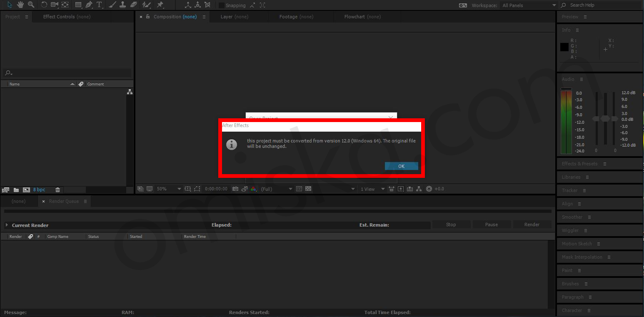
Task: Toggle Mask and Shape Path Visibility
Action: tap(197, 189)
